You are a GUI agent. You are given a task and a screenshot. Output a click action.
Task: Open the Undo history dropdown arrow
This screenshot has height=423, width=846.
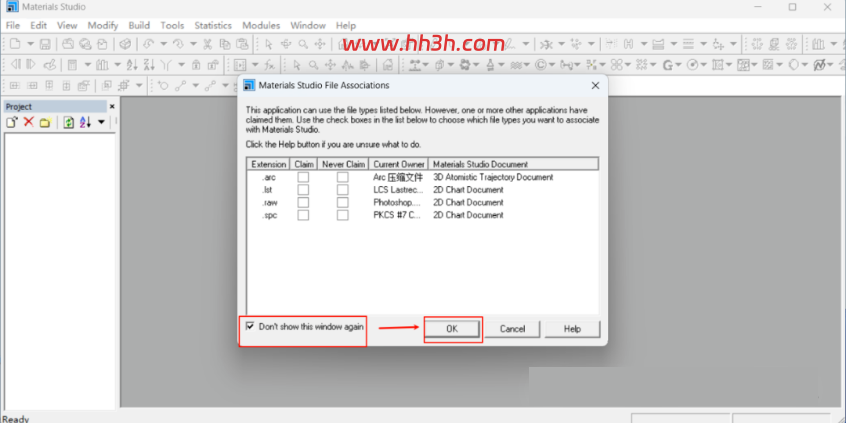click(163, 44)
